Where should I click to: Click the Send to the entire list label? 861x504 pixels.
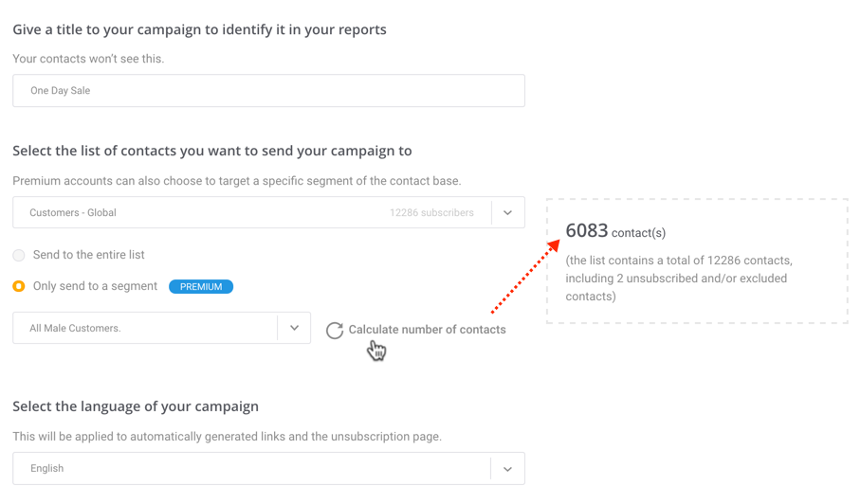click(89, 255)
